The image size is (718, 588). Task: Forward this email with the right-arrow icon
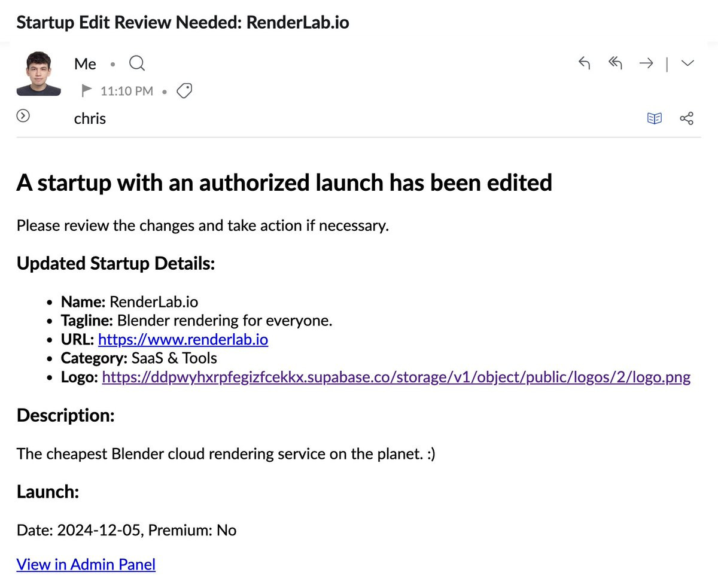(x=646, y=63)
